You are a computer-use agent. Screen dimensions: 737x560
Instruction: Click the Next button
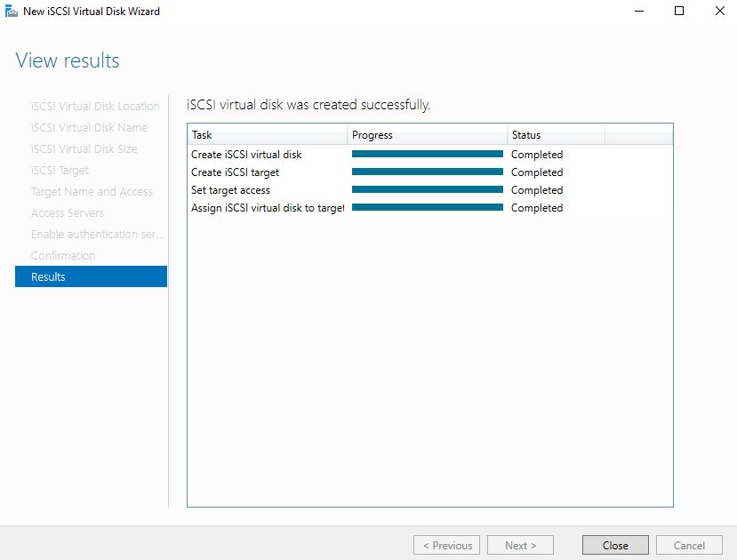click(x=520, y=545)
